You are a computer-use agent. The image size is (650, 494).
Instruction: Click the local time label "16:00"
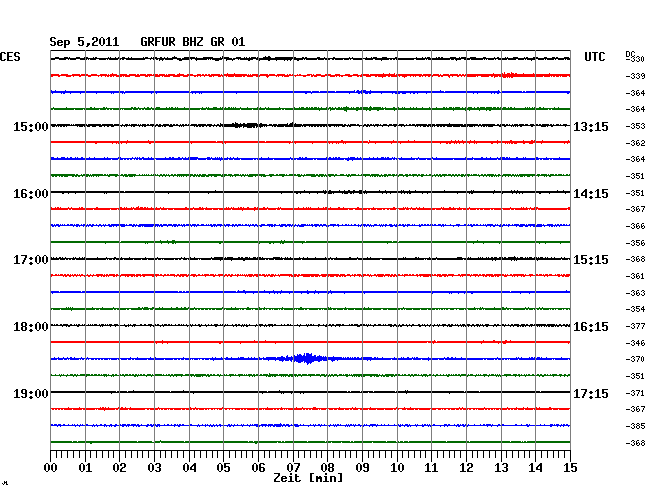(31, 194)
